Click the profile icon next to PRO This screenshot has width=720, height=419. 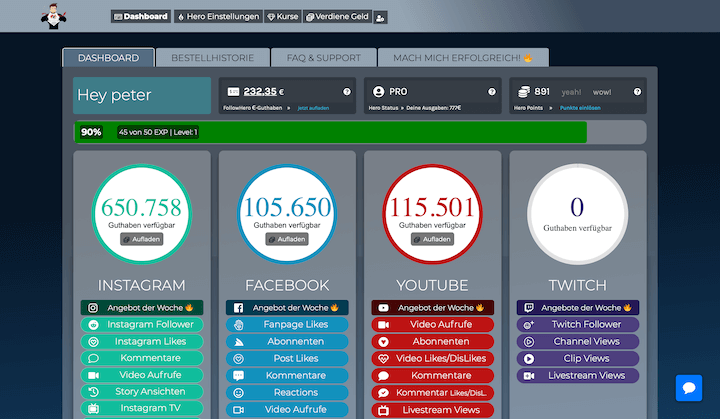pyautogui.click(x=378, y=92)
